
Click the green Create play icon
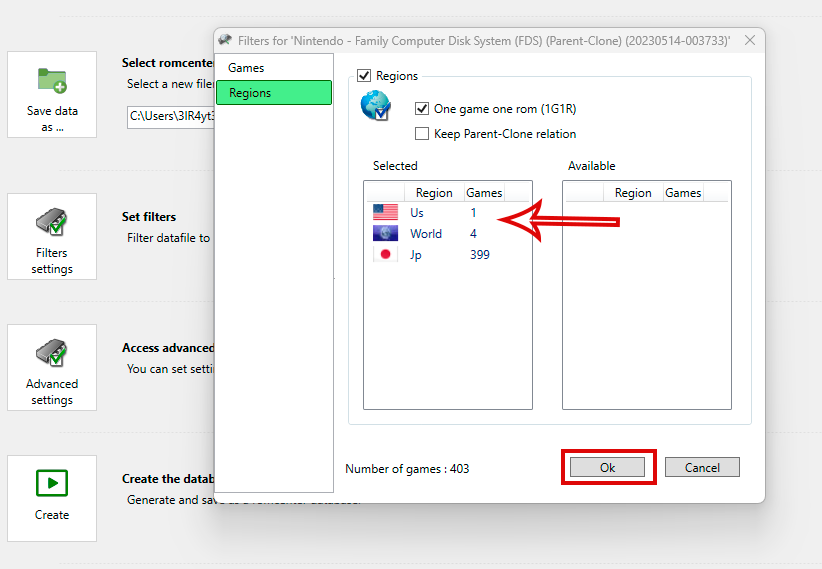(52, 483)
